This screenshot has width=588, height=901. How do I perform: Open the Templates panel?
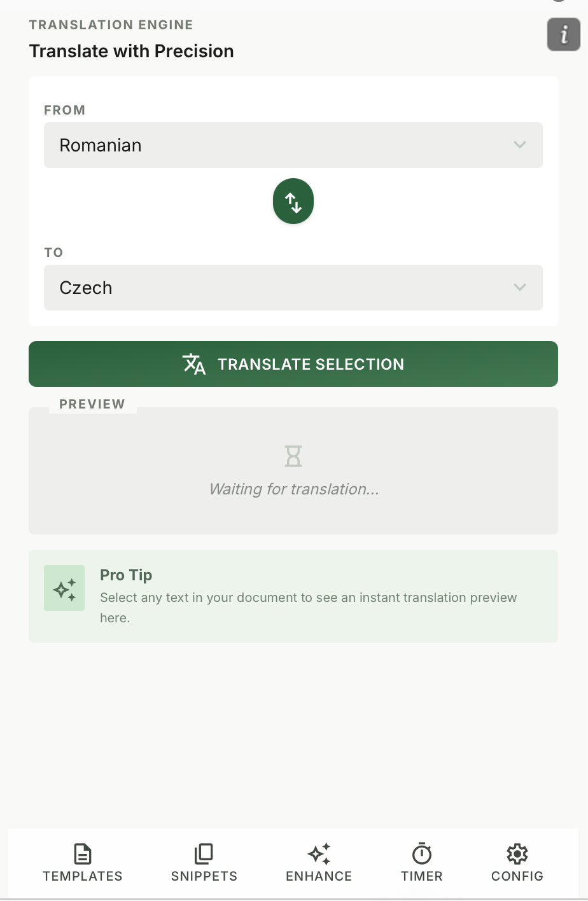click(82, 862)
